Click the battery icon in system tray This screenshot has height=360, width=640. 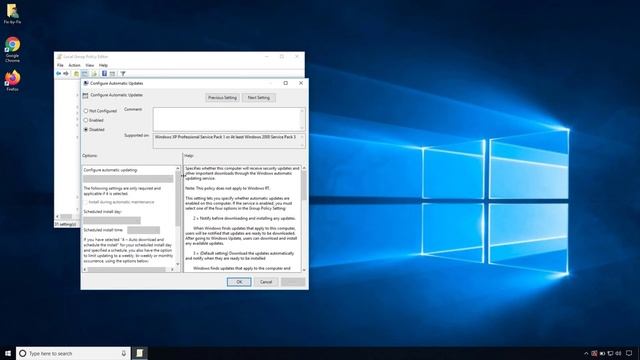pos(602,353)
